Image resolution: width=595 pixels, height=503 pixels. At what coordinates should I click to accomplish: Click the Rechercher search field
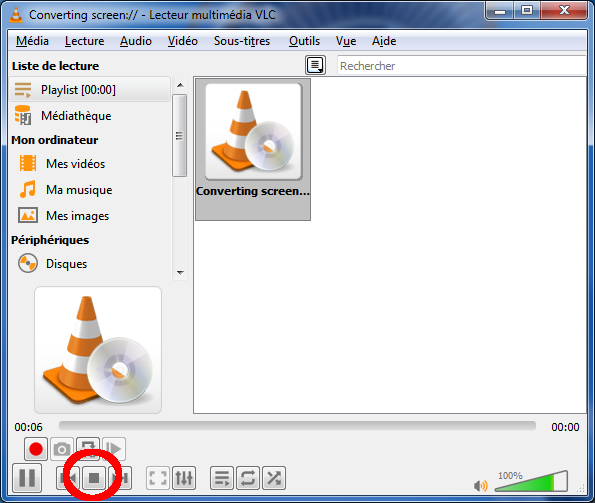[x=461, y=66]
